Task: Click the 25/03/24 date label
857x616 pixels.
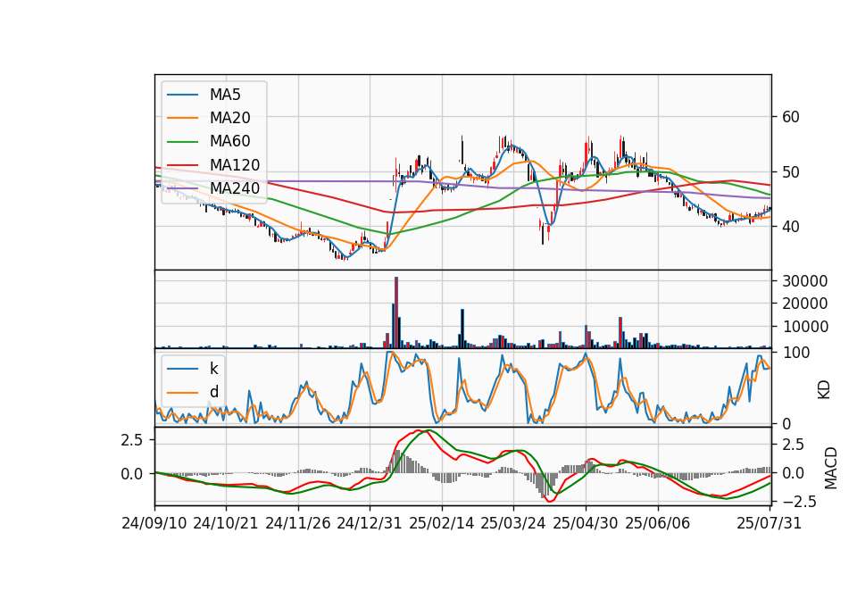Action: pyautogui.click(x=513, y=524)
